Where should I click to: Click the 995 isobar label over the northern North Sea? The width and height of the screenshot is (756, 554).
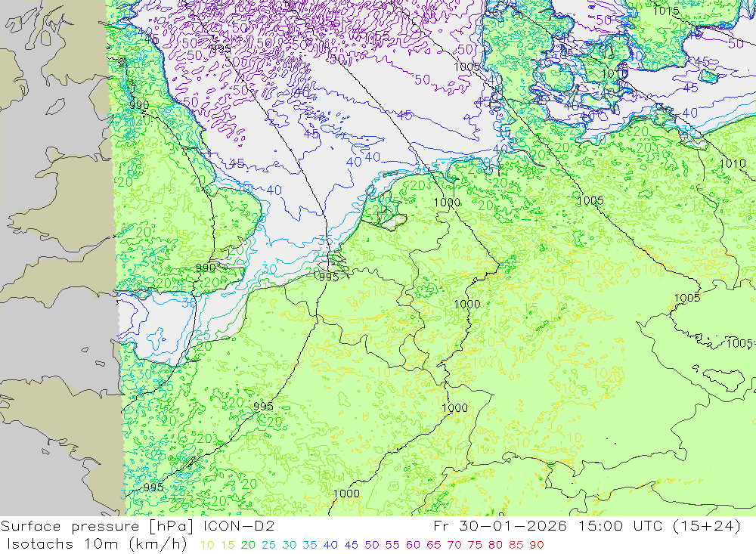pyautogui.click(x=221, y=48)
